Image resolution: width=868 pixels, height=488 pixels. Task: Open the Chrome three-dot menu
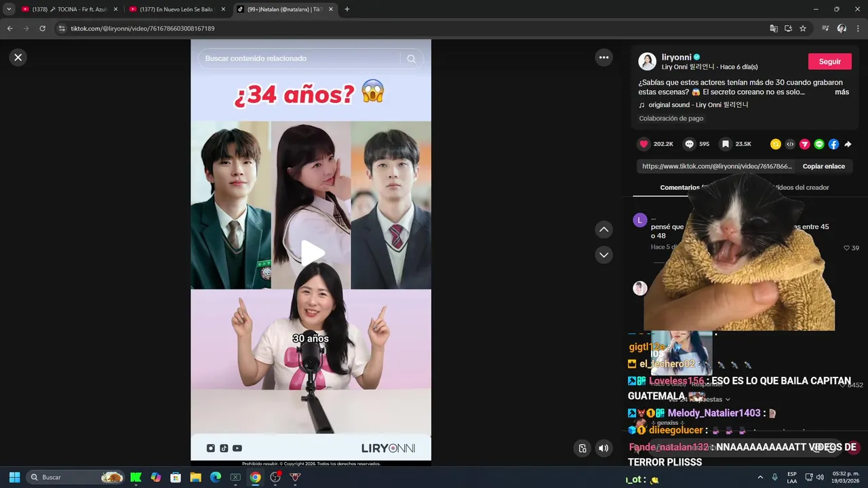point(858,28)
